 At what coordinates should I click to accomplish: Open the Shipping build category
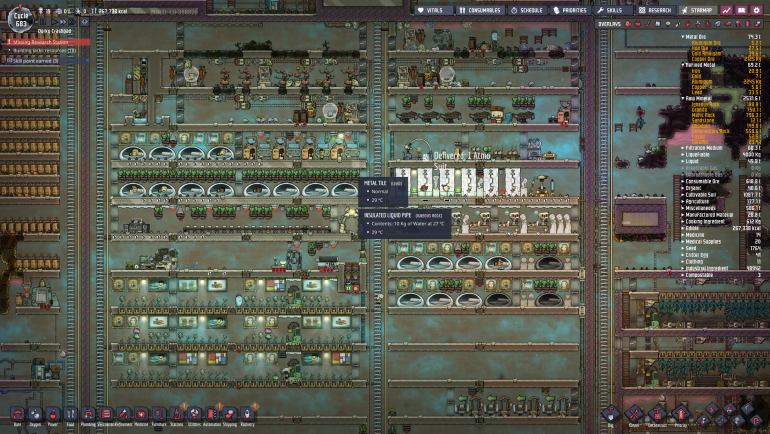(x=229, y=415)
